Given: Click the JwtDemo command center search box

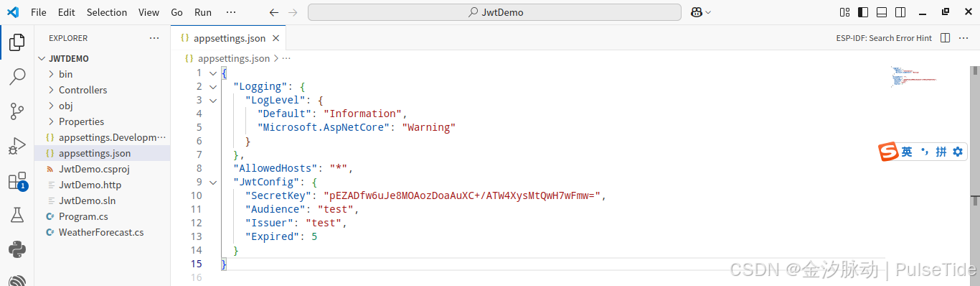Looking at the screenshot, I should coord(494,12).
